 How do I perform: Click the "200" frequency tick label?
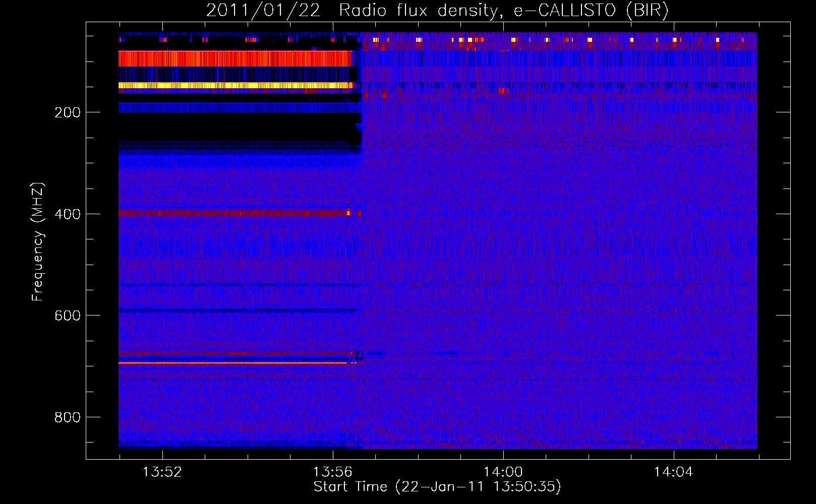[x=68, y=112]
